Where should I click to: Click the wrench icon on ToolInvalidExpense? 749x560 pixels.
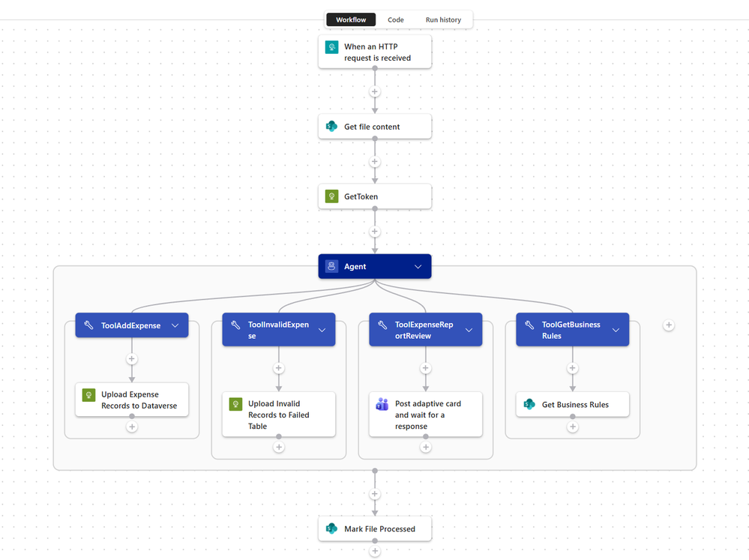point(235,325)
